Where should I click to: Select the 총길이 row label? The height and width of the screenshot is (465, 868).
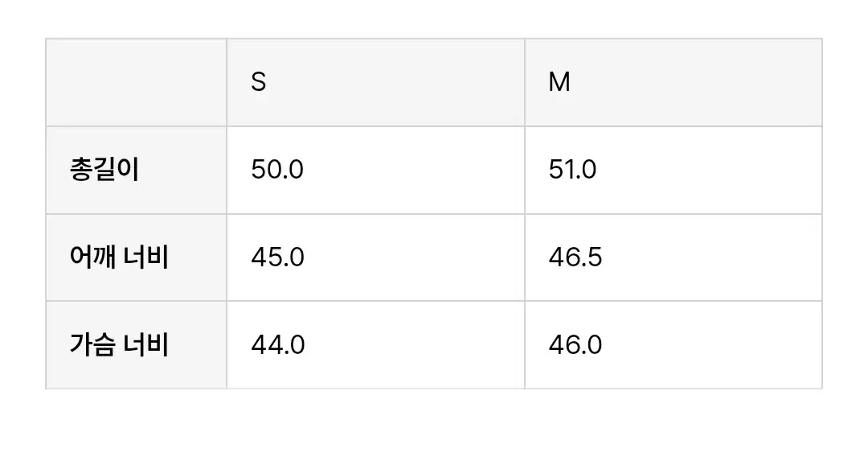tap(104, 170)
